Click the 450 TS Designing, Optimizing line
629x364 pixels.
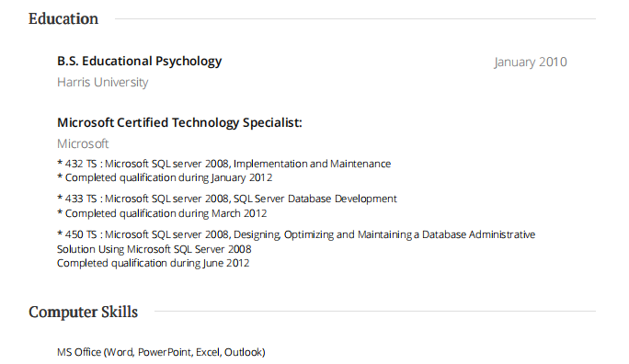296,234
